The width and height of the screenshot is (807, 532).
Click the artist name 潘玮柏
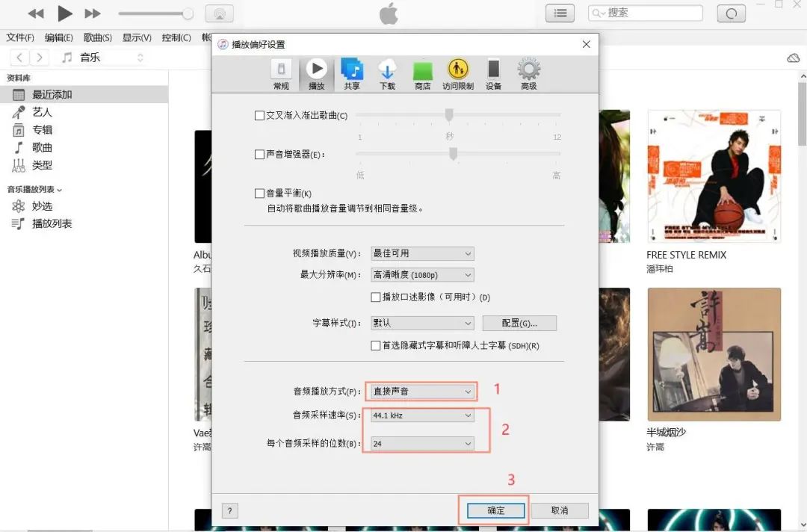click(x=659, y=269)
